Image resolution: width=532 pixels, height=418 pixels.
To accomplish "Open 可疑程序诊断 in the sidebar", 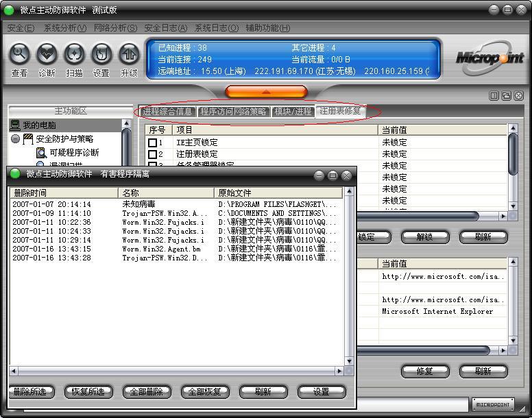I will point(74,153).
